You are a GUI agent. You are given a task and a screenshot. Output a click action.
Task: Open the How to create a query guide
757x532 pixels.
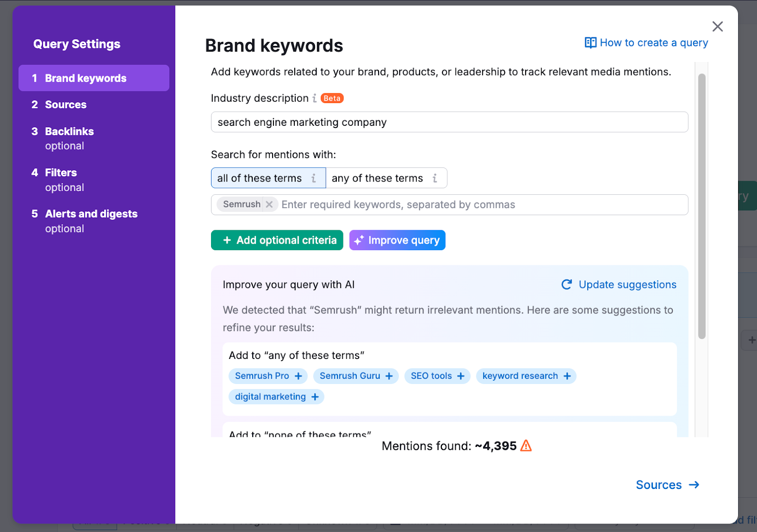tap(646, 43)
